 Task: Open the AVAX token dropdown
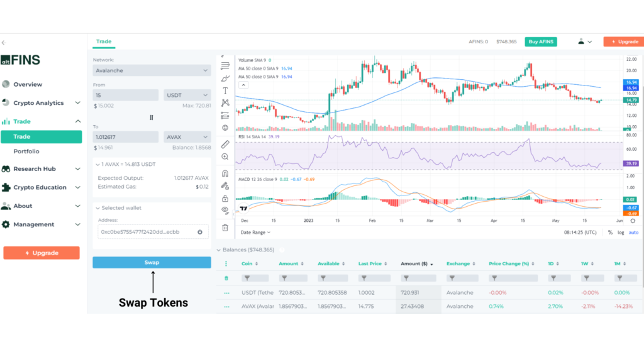click(x=187, y=137)
